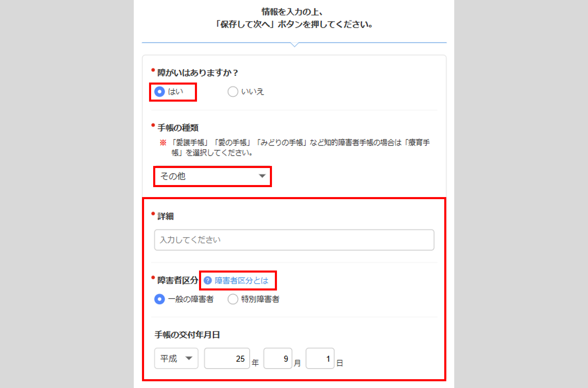The image size is (588, 388).
Task: Select the いいえ radio button
Action: 233,92
